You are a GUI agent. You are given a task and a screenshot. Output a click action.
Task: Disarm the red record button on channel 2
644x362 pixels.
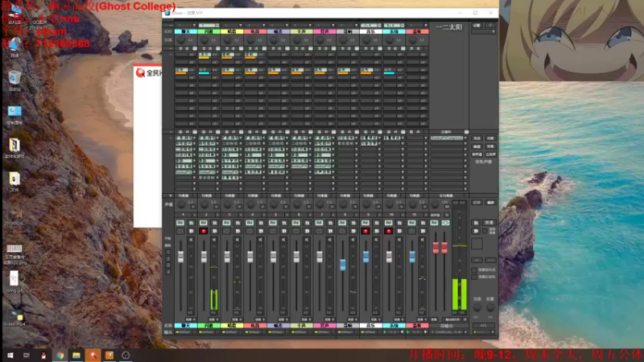(x=204, y=232)
